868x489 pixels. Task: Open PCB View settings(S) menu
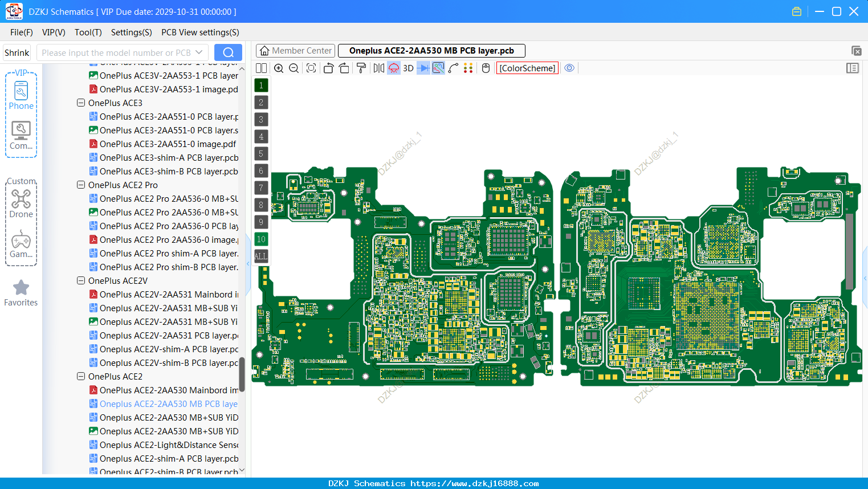[x=200, y=32]
